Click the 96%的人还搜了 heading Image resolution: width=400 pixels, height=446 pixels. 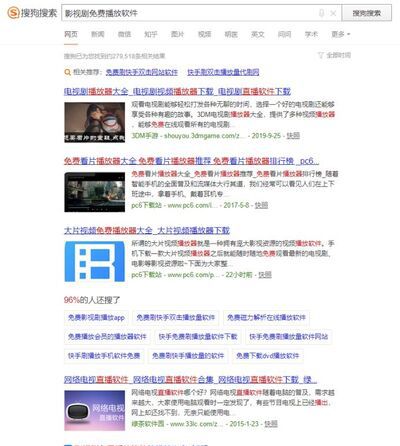(x=92, y=300)
